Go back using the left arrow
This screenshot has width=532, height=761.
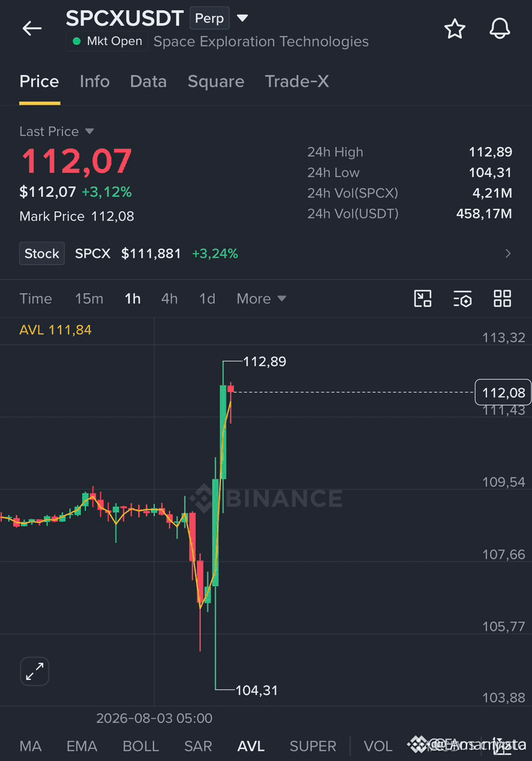pyautogui.click(x=32, y=29)
